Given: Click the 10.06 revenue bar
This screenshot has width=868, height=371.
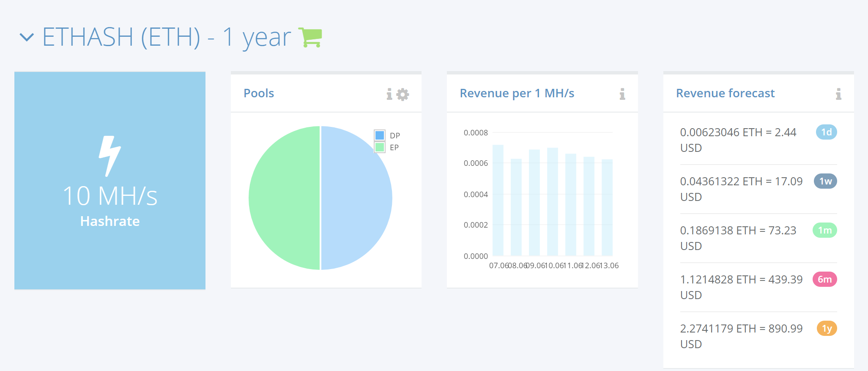Looking at the screenshot, I should click(553, 202).
